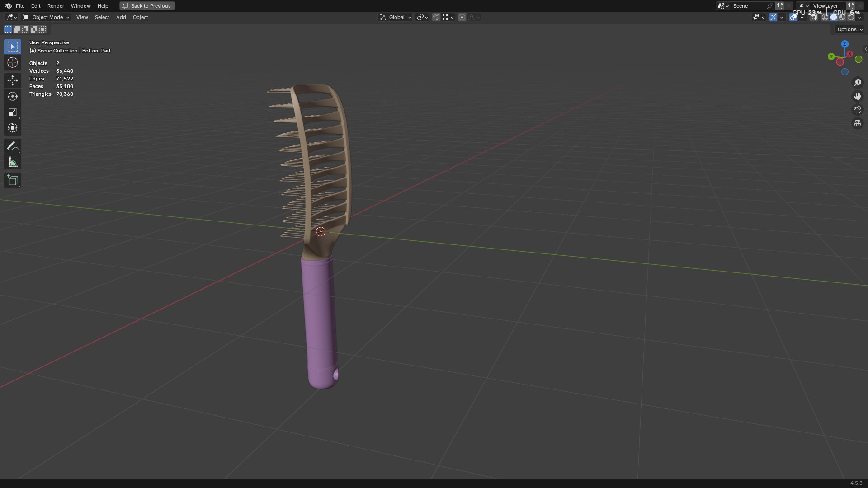Toggle the camera view icon

[x=857, y=110]
